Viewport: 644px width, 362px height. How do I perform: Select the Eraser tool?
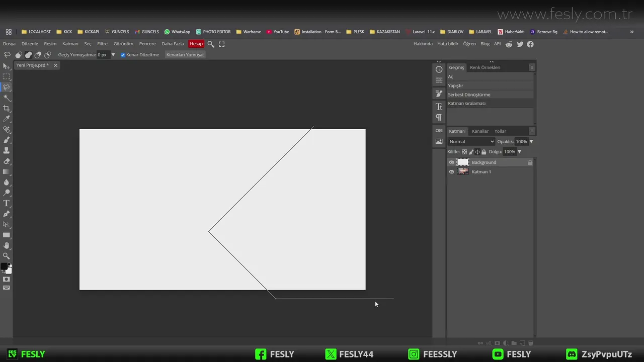coord(7,161)
